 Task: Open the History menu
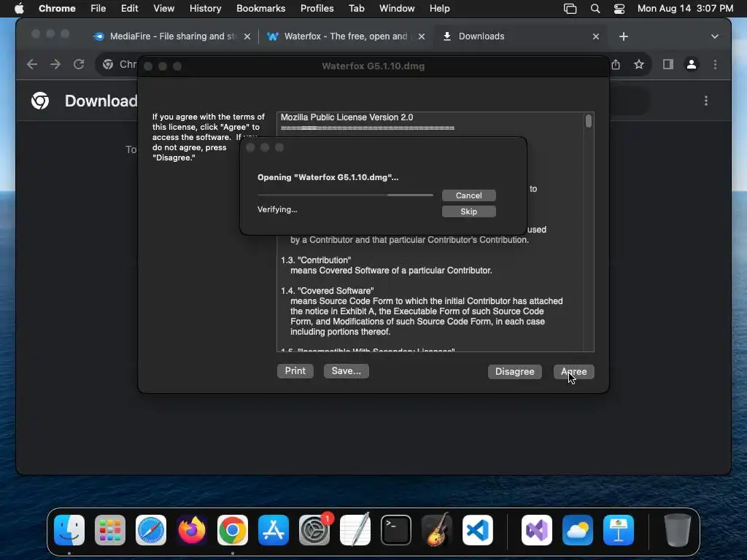click(205, 9)
